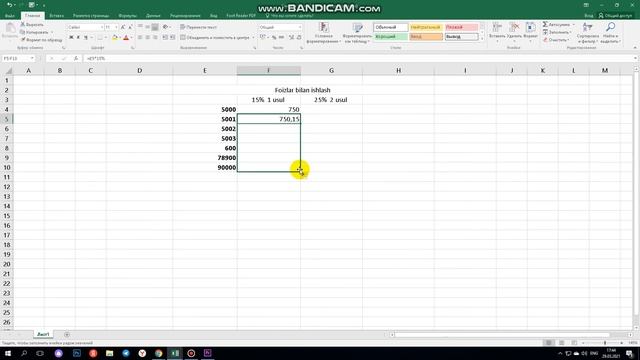Toggle Bold formatting
The width and height of the screenshot is (640, 360).
tap(71, 38)
